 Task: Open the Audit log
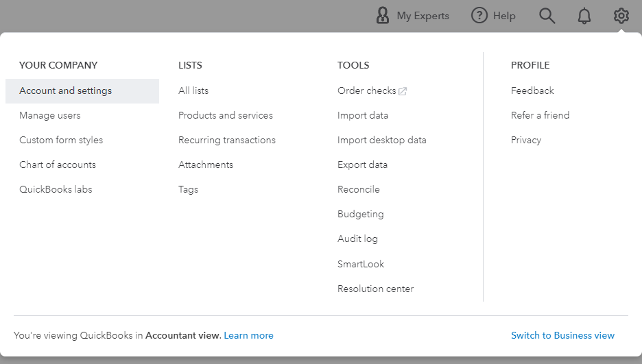pos(357,239)
